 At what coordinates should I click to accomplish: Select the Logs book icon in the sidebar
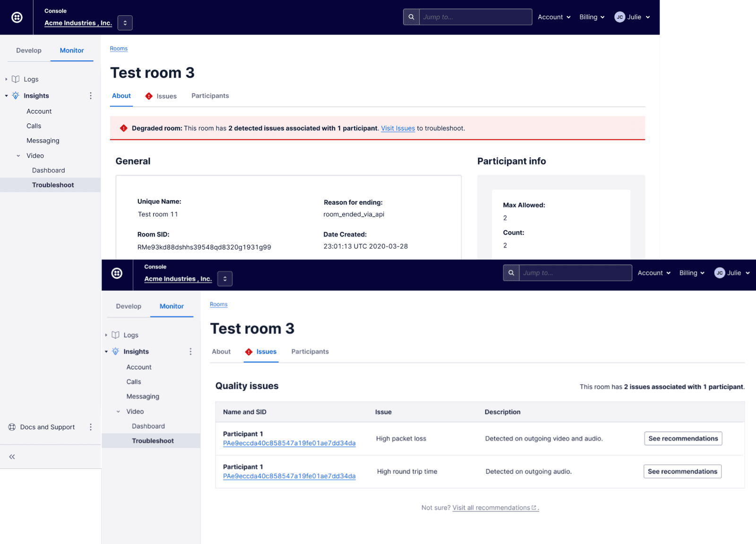(x=17, y=79)
